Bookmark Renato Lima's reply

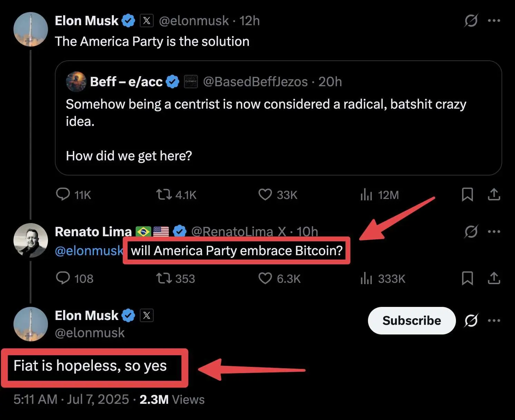coord(467,278)
